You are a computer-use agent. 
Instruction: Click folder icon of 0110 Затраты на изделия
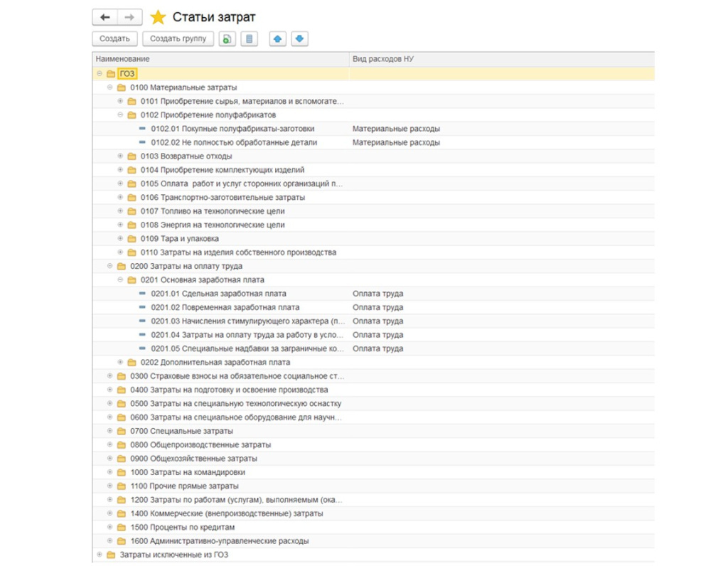pyautogui.click(x=132, y=252)
